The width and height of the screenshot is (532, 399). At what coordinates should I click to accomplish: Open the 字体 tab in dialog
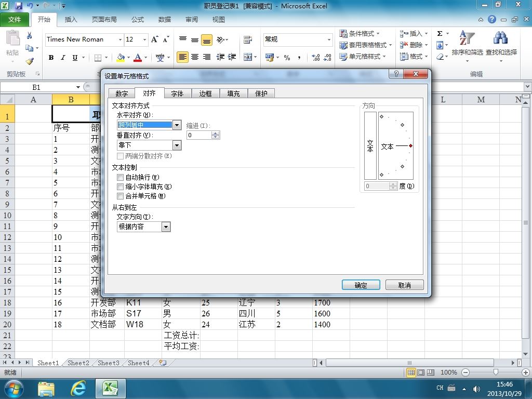(177, 94)
